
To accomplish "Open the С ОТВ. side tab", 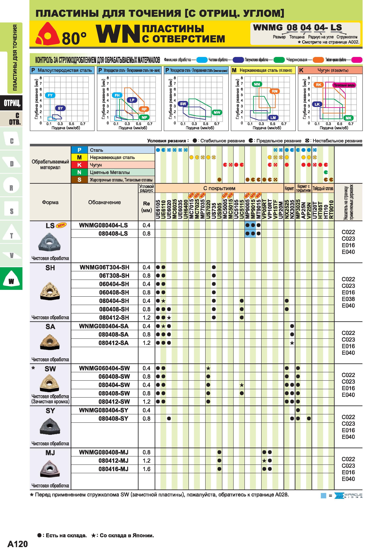I will 11,119.
